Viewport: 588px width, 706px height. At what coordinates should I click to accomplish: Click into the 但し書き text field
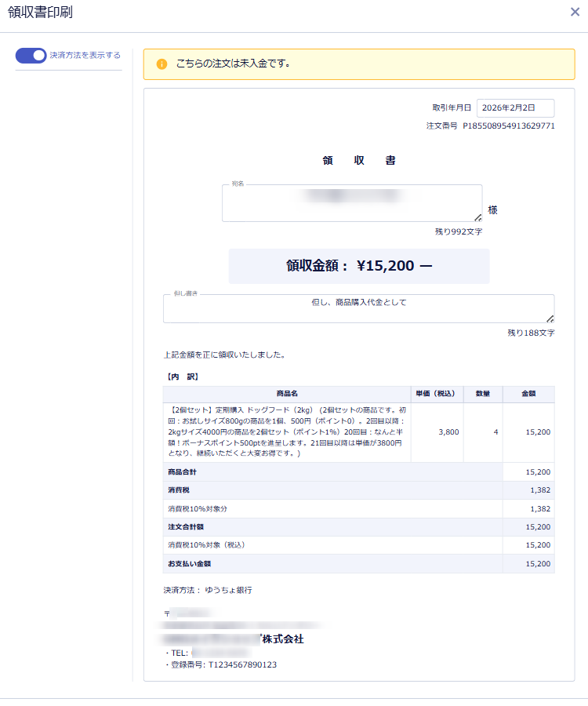click(358, 308)
